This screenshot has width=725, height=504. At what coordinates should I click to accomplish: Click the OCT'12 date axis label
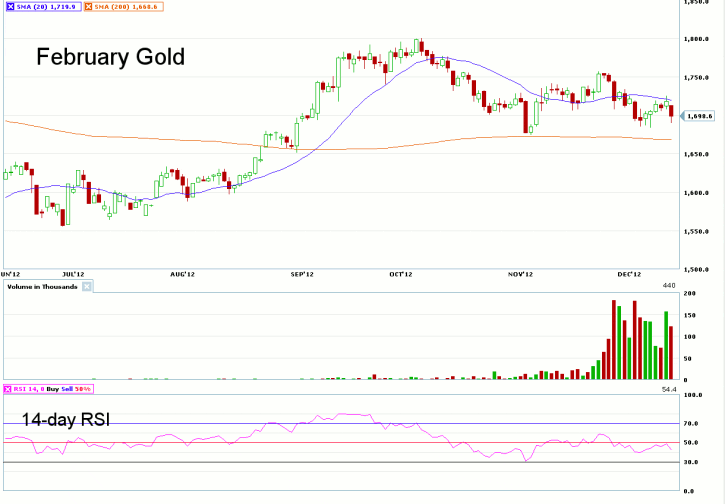tap(400, 273)
